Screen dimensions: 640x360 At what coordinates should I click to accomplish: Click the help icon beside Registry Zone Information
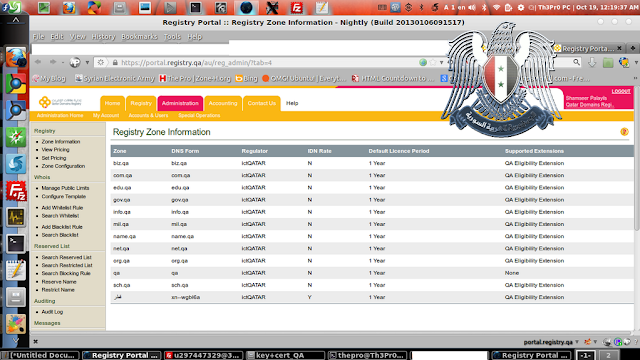tap(624, 131)
